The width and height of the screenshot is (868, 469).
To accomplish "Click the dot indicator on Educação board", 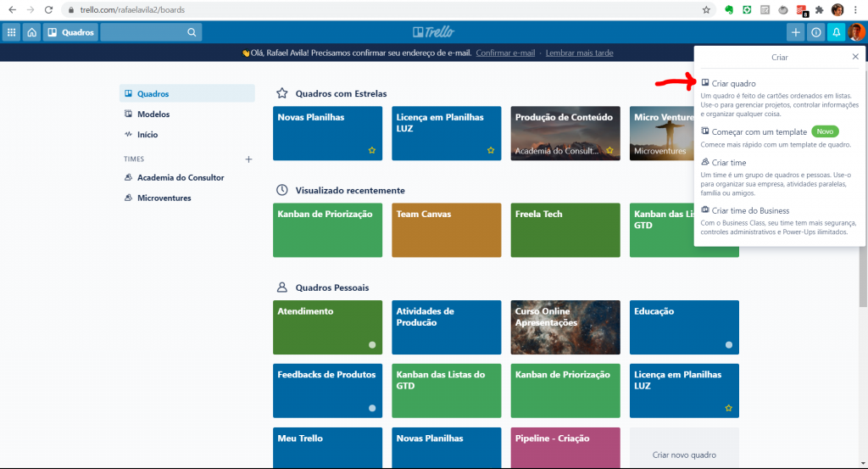I will (x=728, y=344).
